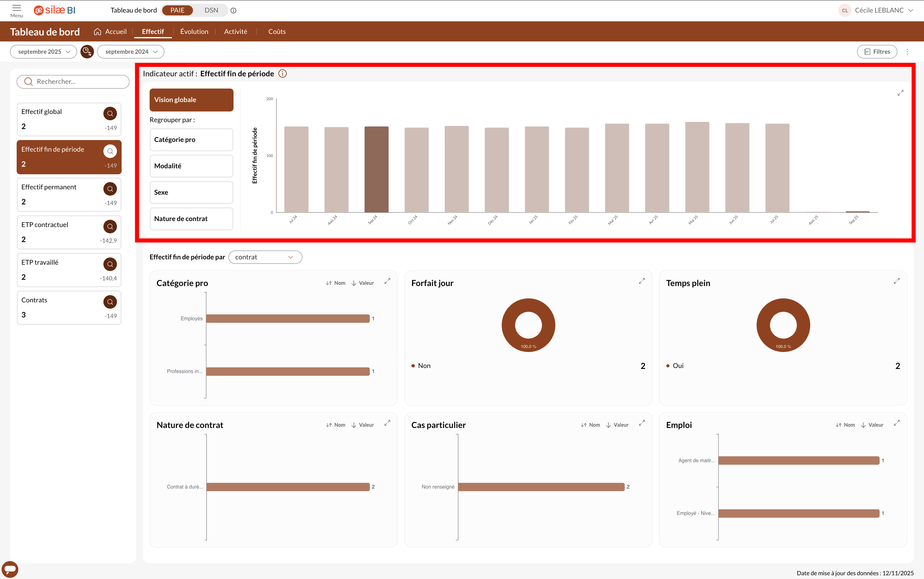Switch to the Évolution tab
Viewport: 924px width, 579px height.
[194, 31]
